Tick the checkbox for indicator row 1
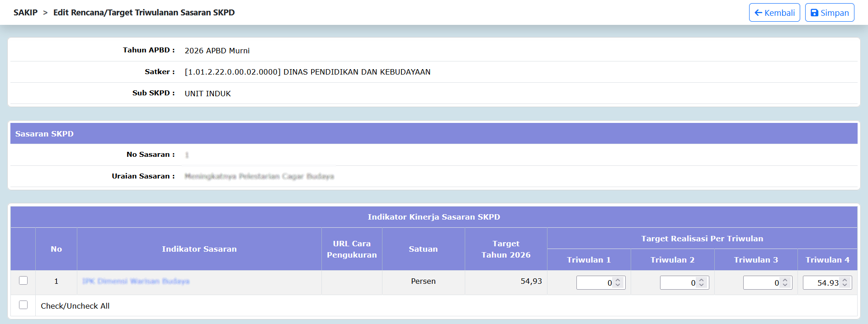The width and height of the screenshot is (868, 324). pos(24,281)
